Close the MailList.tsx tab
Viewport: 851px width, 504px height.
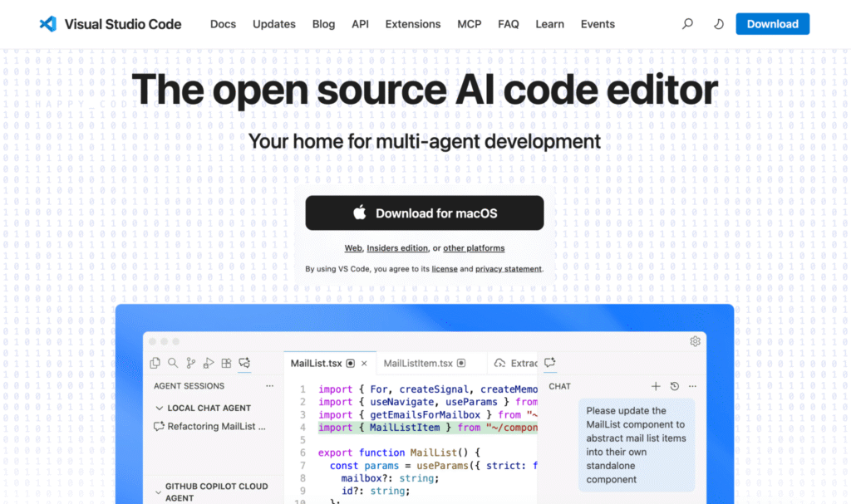[x=364, y=364]
